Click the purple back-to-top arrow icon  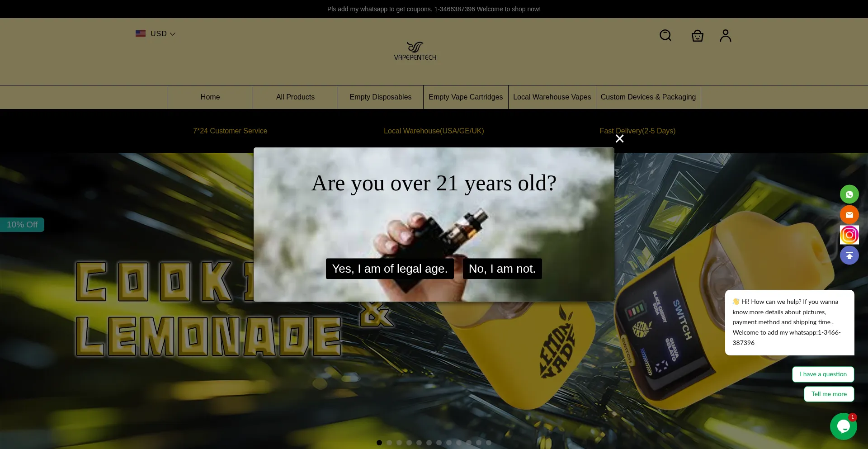(849, 255)
